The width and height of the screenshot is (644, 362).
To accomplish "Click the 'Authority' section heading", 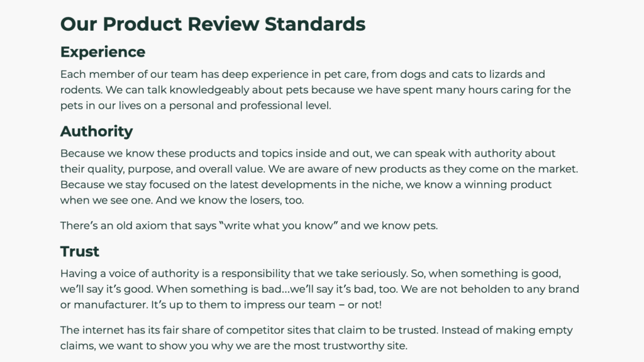I will [x=96, y=131].
